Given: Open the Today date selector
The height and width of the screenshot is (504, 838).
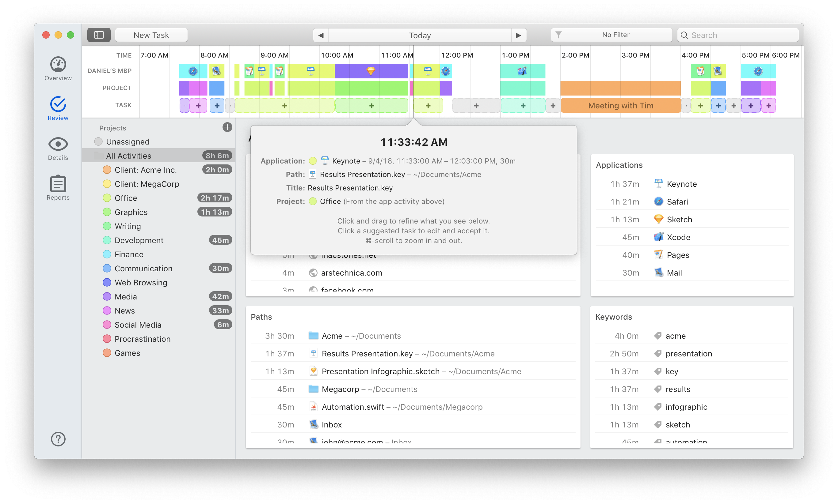Looking at the screenshot, I should (420, 35).
